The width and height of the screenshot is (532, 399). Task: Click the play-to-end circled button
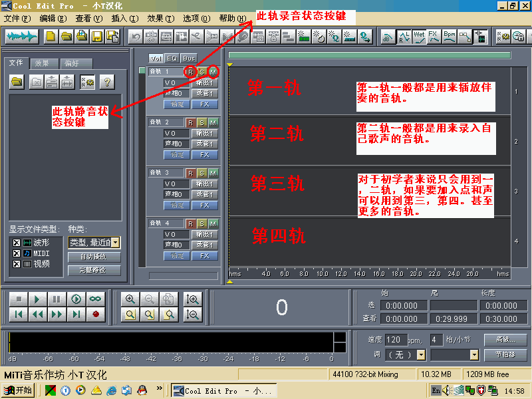click(x=76, y=299)
